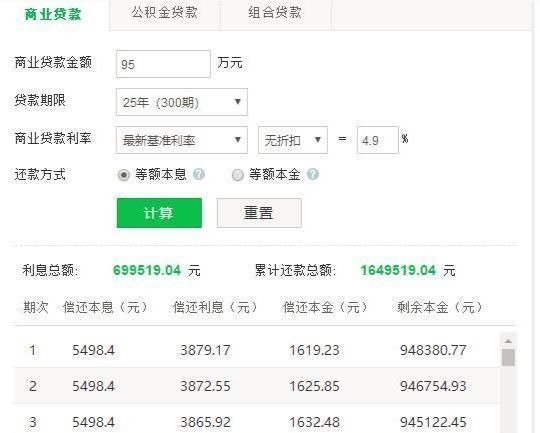Click the 偿还本金（元） column header

pos(325,307)
